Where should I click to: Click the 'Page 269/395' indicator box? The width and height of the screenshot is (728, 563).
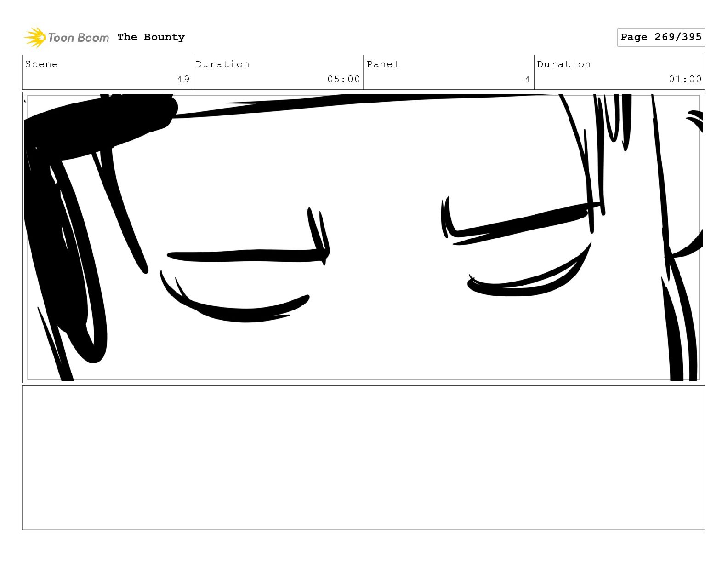point(661,37)
